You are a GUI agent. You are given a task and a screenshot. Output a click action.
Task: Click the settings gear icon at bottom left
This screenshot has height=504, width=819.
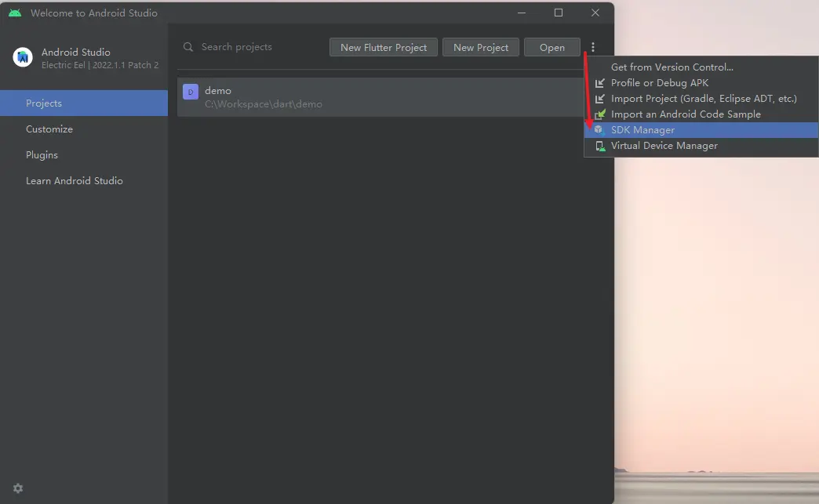[18, 488]
